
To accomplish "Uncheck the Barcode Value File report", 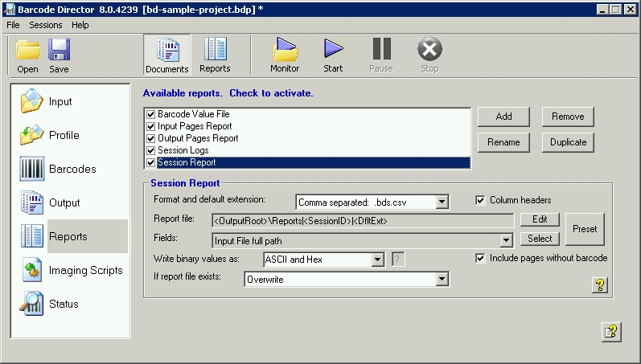I will (151, 114).
